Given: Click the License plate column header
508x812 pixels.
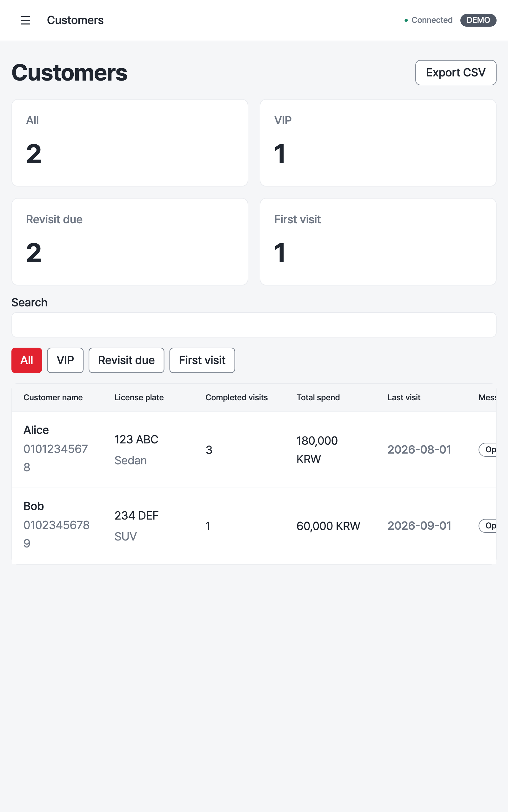Looking at the screenshot, I should (139, 398).
